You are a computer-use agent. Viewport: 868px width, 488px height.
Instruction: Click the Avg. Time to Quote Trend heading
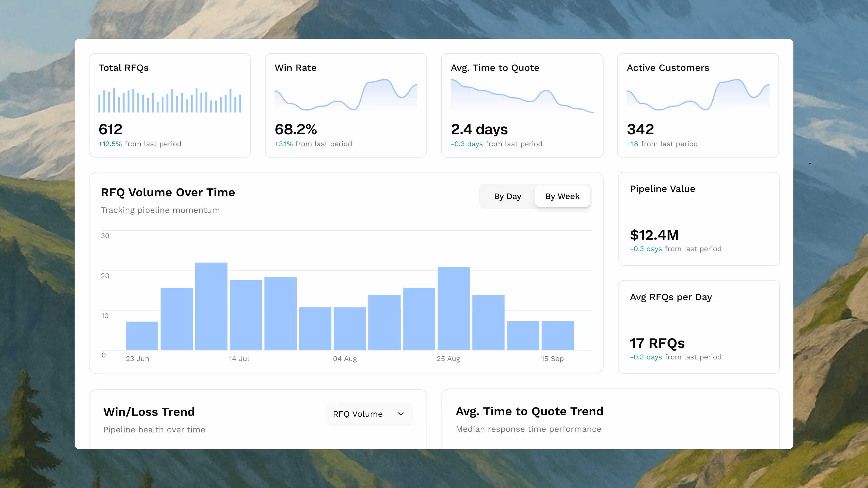pos(529,411)
